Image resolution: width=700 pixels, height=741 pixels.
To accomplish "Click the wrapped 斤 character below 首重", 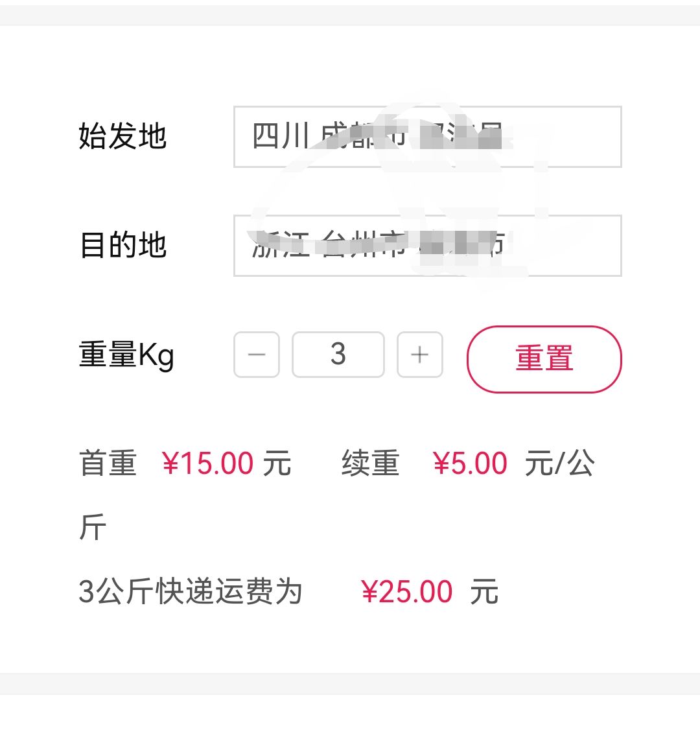I will pyautogui.click(x=93, y=527).
